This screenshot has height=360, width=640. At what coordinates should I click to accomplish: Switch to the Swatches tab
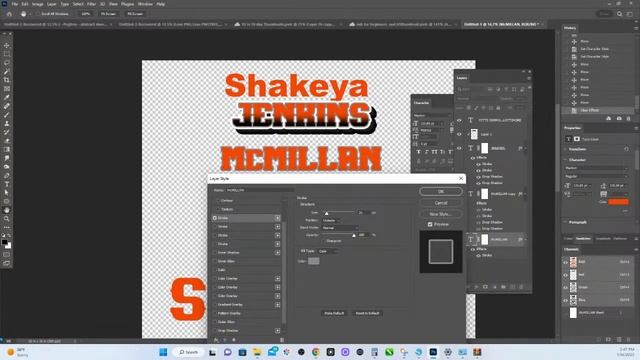tap(583, 239)
